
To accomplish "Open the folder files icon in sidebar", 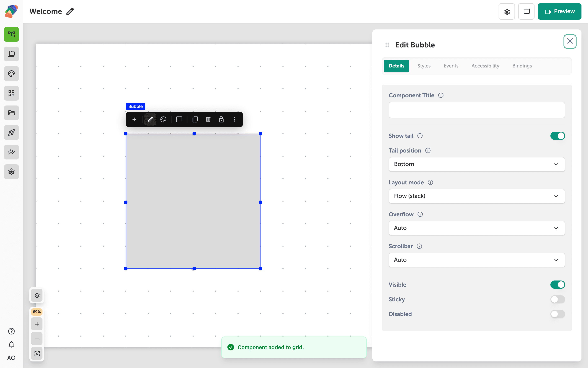I will click(11, 113).
